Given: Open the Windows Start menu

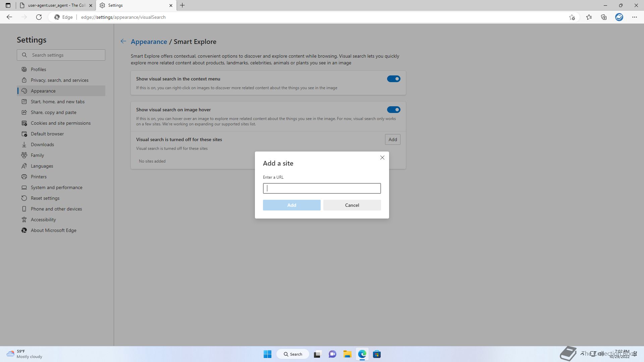Looking at the screenshot, I should 267,354.
